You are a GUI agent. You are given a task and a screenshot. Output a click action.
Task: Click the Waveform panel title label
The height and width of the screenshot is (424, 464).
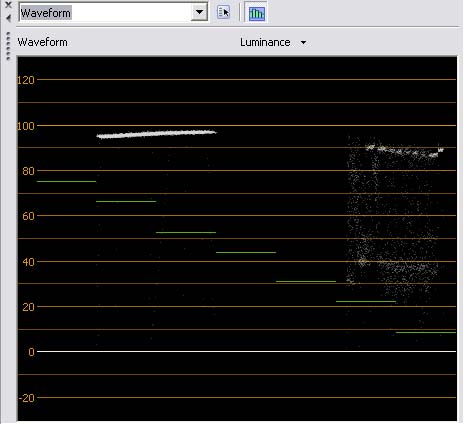click(42, 42)
